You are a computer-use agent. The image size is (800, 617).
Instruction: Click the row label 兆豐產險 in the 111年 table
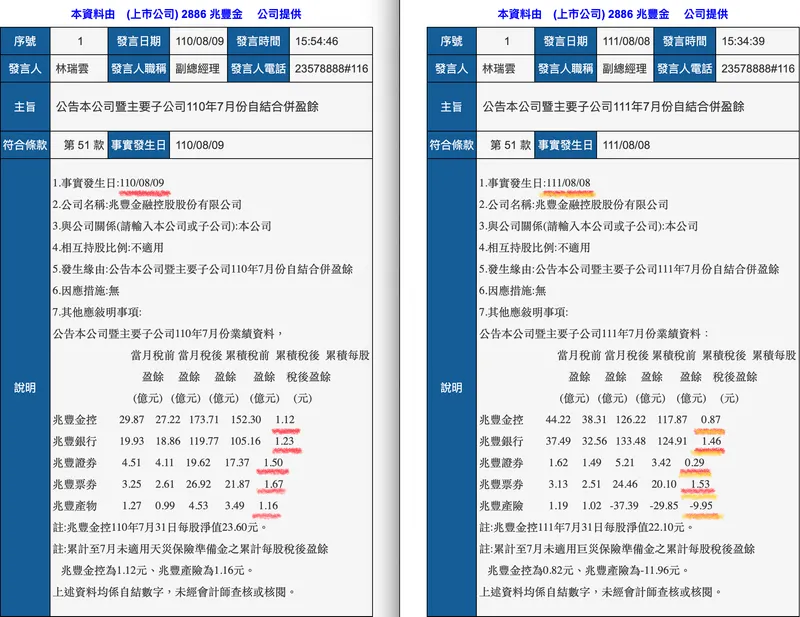coord(501,506)
